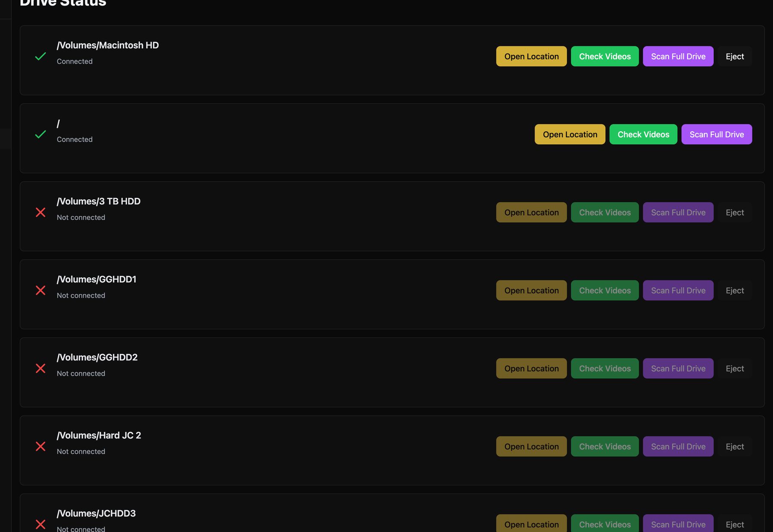The height and width of the screenshot is (532, 773).
Task: Check Videos on Macintosh HD
Action: click(605, 56)
